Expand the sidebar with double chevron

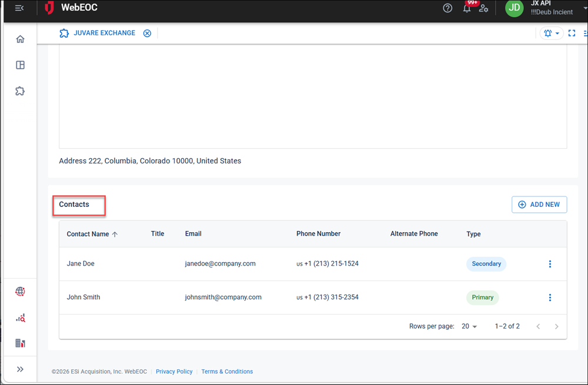click(x=20, y=369)
